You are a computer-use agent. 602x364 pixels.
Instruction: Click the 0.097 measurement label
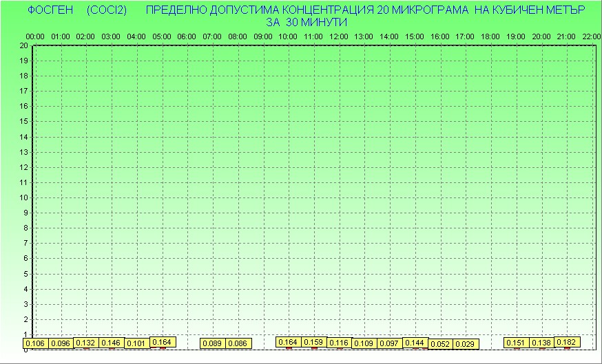[389, 343]
